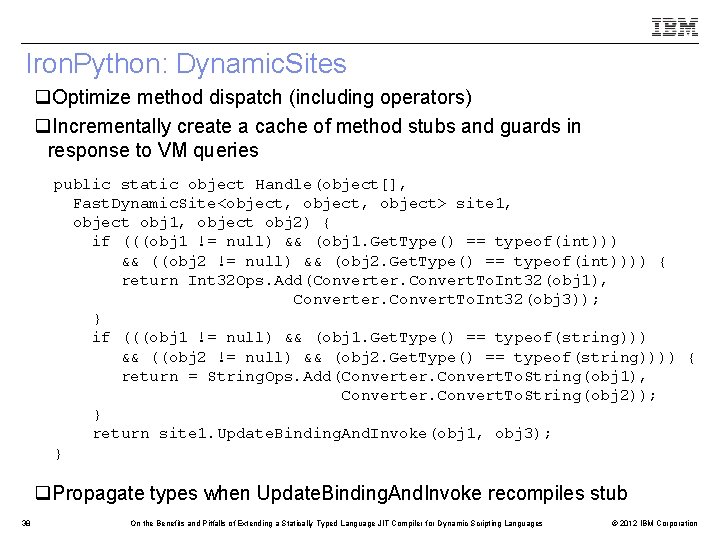Click the if line with typeof(string)
This screenshot has width=720, height=540.
[369, 338]
